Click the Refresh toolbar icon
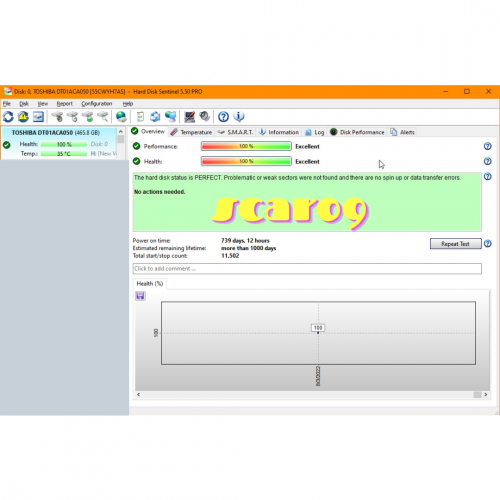This screenshot has height=500, width=500. (x=8, y=117)
